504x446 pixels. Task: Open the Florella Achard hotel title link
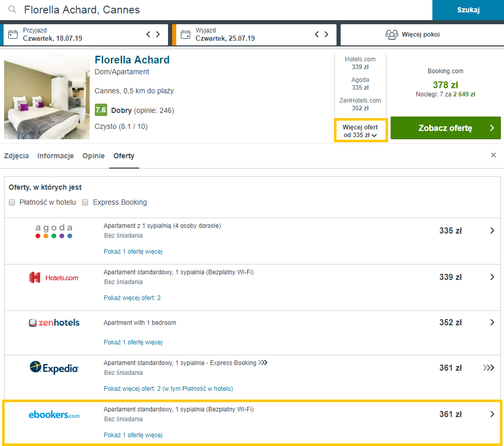coord(132,60)
